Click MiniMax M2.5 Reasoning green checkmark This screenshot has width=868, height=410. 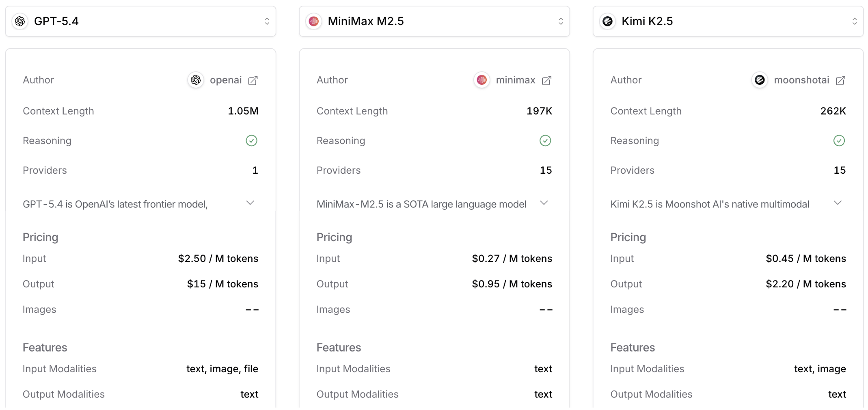pos(545,140)
